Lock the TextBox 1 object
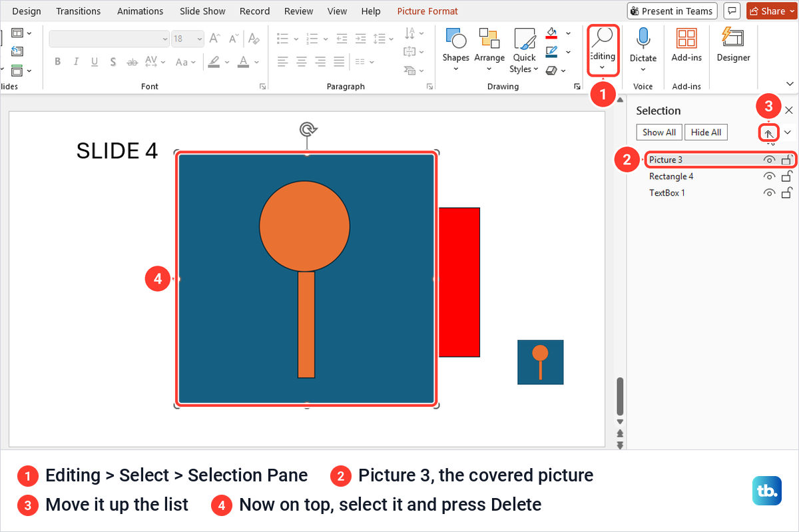Viewport: 799px width, 532px height. [x=786, y=192]
